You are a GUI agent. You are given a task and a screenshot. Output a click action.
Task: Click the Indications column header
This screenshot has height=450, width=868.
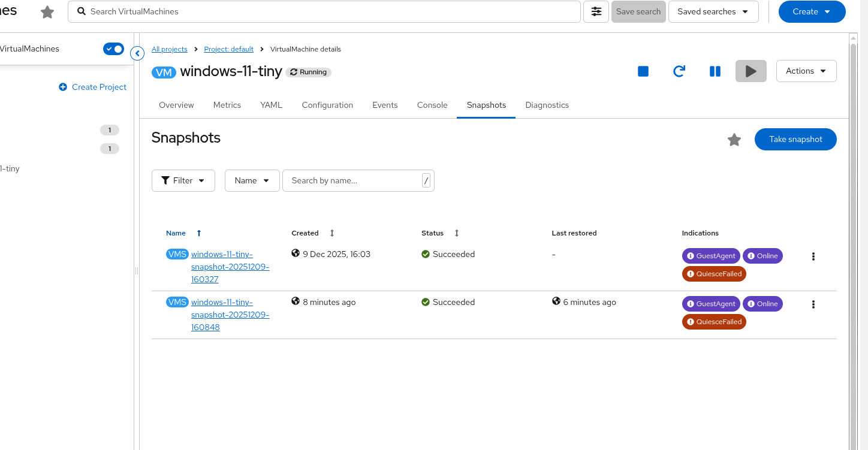[700, 233]
